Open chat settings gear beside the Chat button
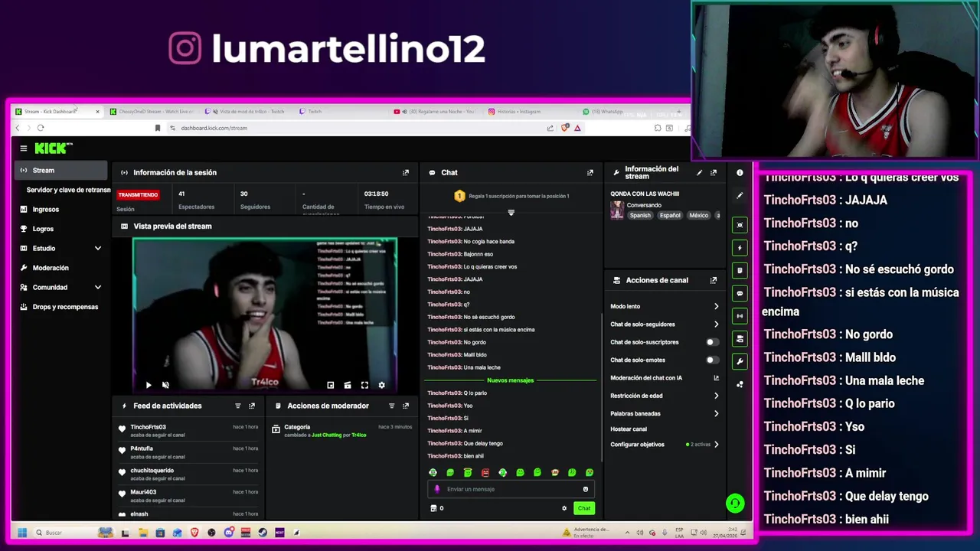Viewport: 980px width, 551px height. pos(564,508)
